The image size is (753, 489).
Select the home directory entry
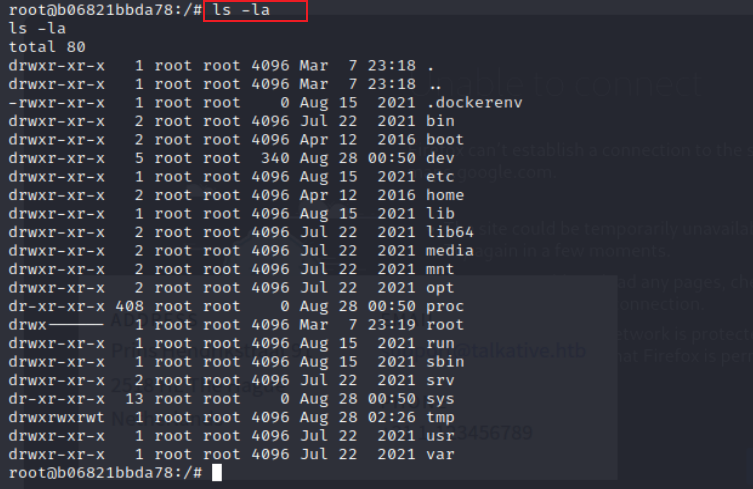(x=443, y=194)
